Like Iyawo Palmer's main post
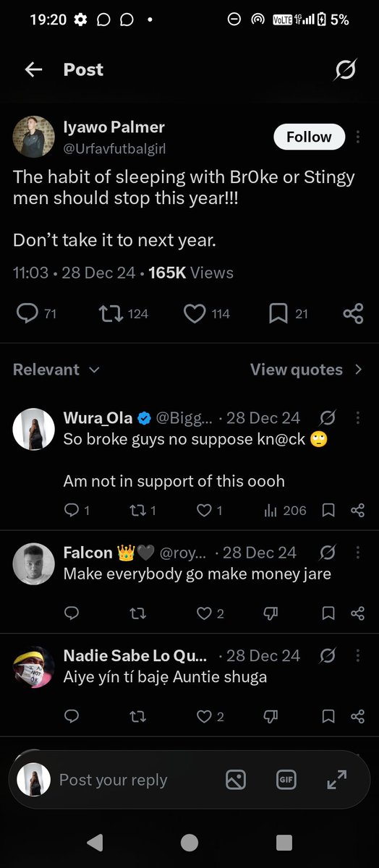 point(195,313)
